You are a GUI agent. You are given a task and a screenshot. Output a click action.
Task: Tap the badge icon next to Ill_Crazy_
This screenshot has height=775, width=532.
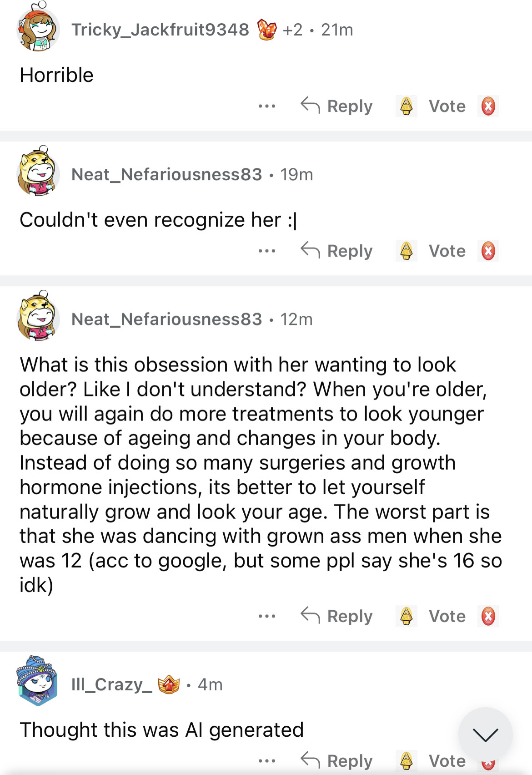click(169, 684)
